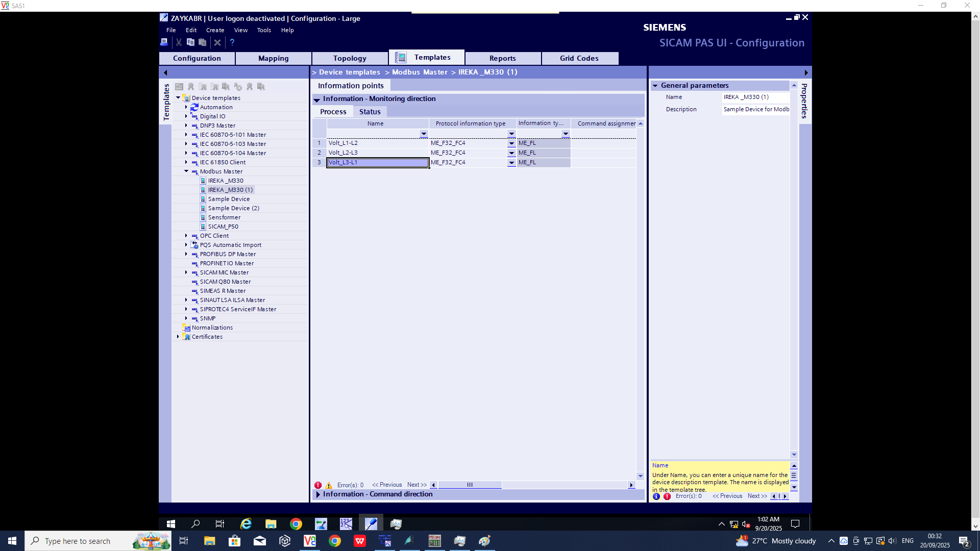Open the Name column filter dropdown
This screenshot has width=980, height=551.
(424, 134)
